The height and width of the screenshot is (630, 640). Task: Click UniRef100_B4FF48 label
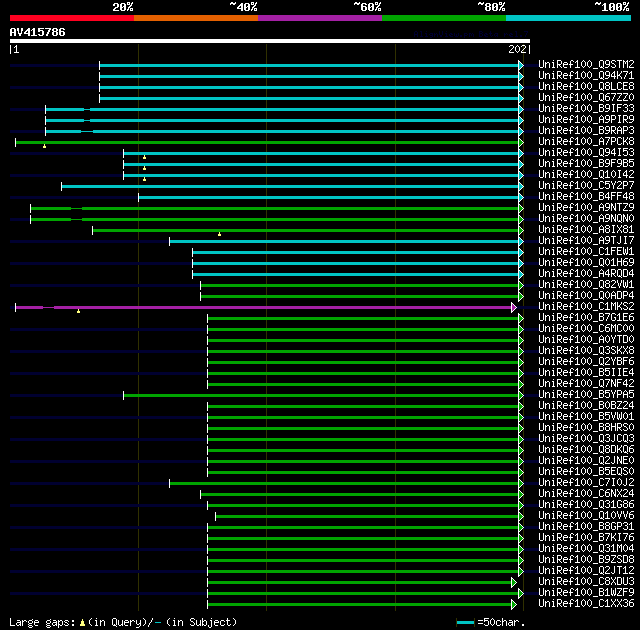tap(586, 197)
